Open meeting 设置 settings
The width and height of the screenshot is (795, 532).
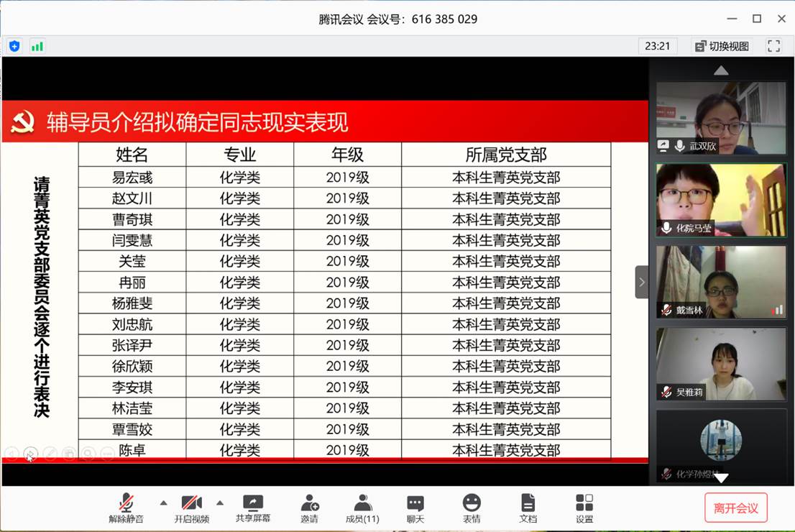point(584,508)
